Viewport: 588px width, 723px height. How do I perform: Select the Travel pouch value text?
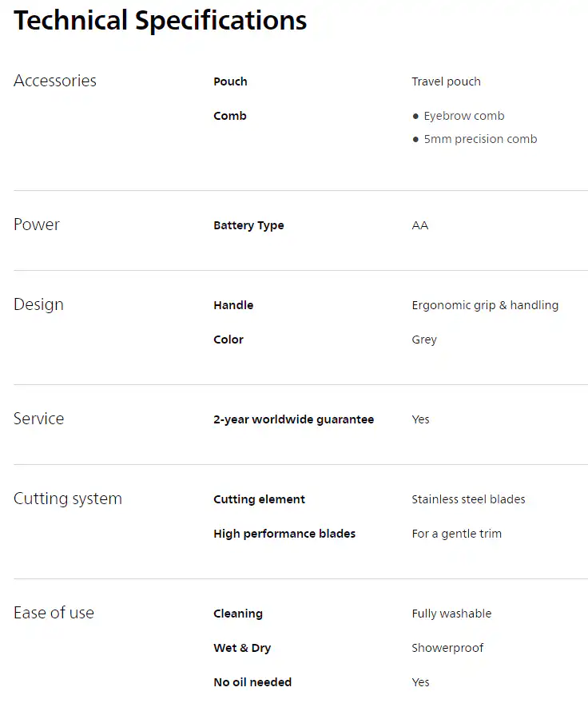pyautogui.click(x=446, y=81)
